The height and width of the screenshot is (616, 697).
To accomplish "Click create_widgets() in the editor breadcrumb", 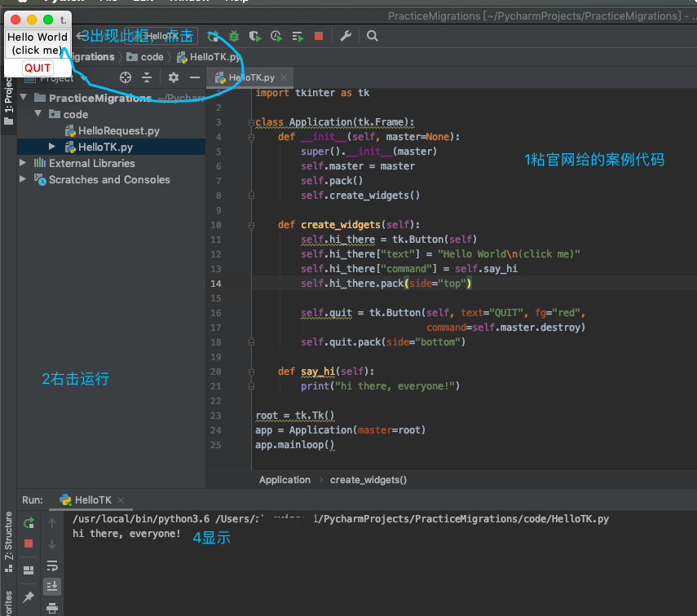I will click(x=368, y=480).
